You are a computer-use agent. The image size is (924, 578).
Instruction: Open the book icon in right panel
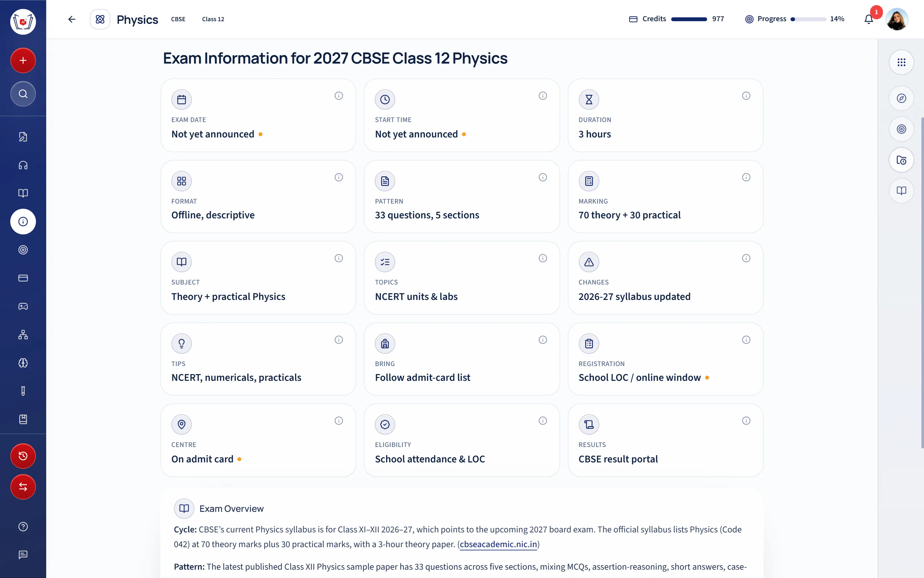(901, 191)
